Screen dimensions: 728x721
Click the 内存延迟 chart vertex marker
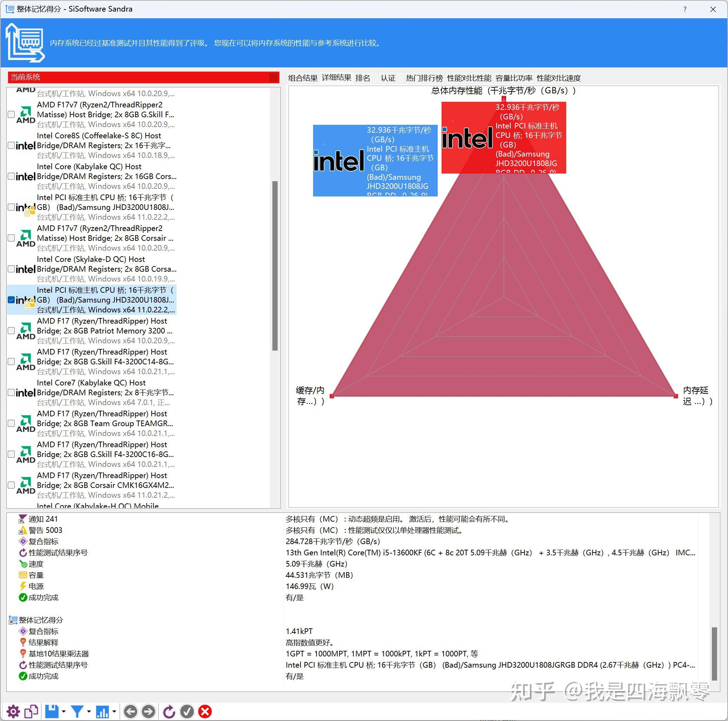[676, 396]
